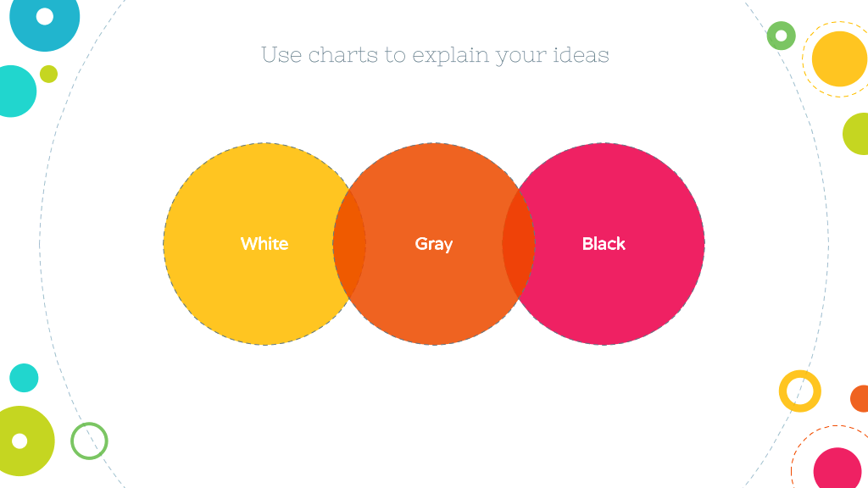Select the slide title text
This screenshot has height=488, width=868.
point(435,55)
